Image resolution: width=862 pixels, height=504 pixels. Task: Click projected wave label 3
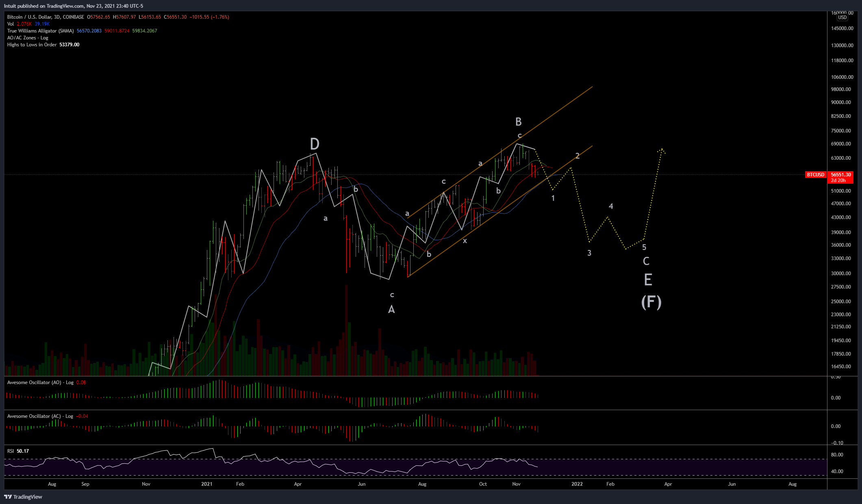tap(589, 253)
